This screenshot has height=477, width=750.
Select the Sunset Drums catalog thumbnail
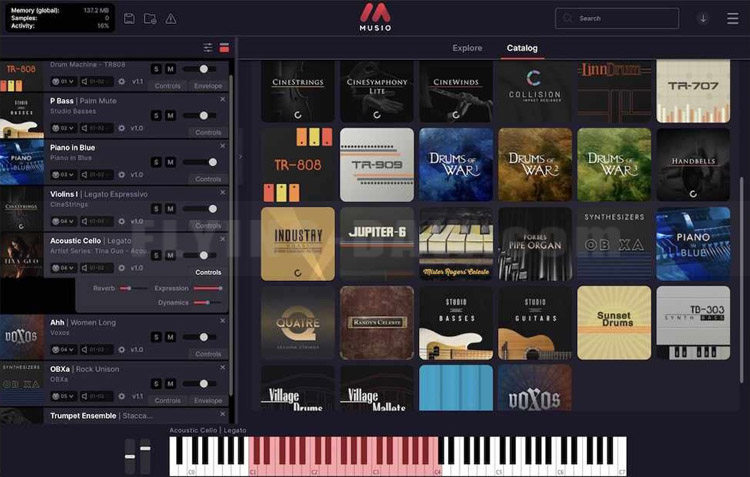[x=614, y=322]
